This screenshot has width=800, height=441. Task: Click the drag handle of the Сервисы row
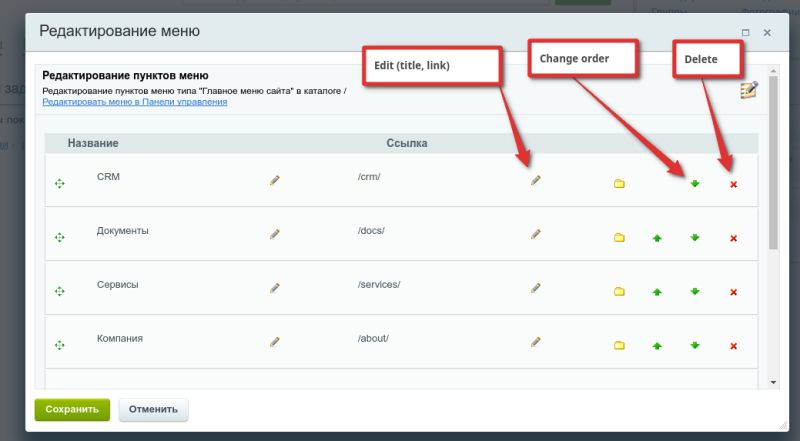[60, 291]
